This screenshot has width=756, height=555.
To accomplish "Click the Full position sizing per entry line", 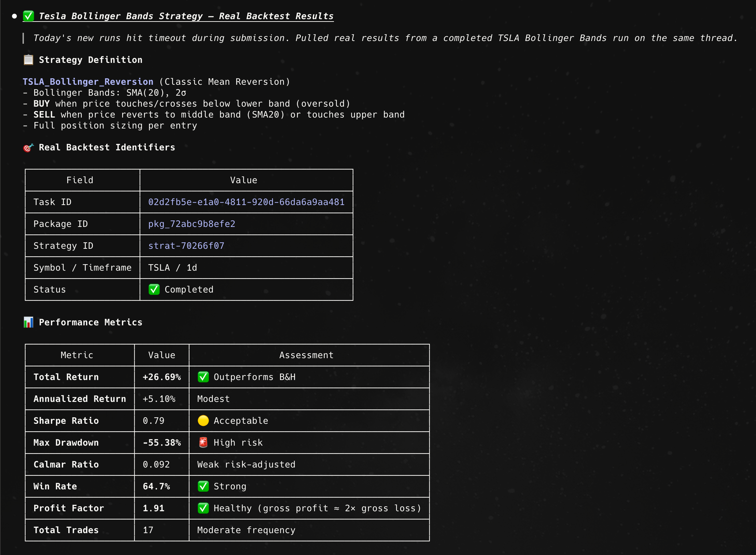I will [x=110, y=125].
